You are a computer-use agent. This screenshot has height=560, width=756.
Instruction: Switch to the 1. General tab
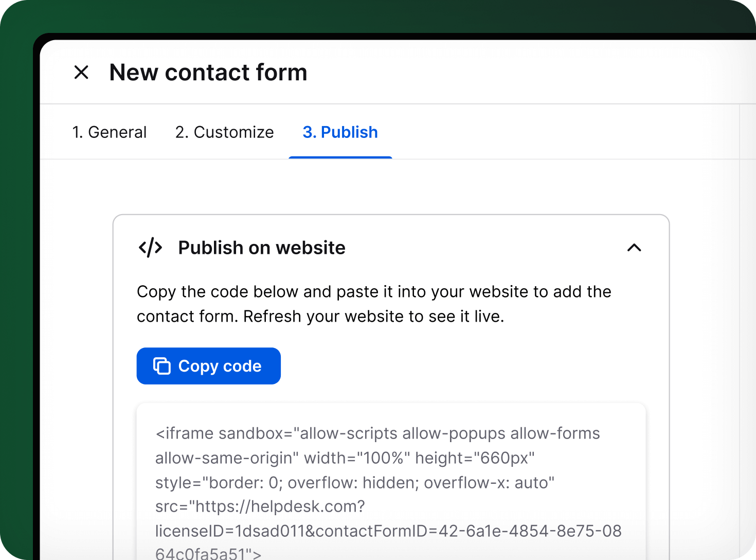[x=110, y=132]
